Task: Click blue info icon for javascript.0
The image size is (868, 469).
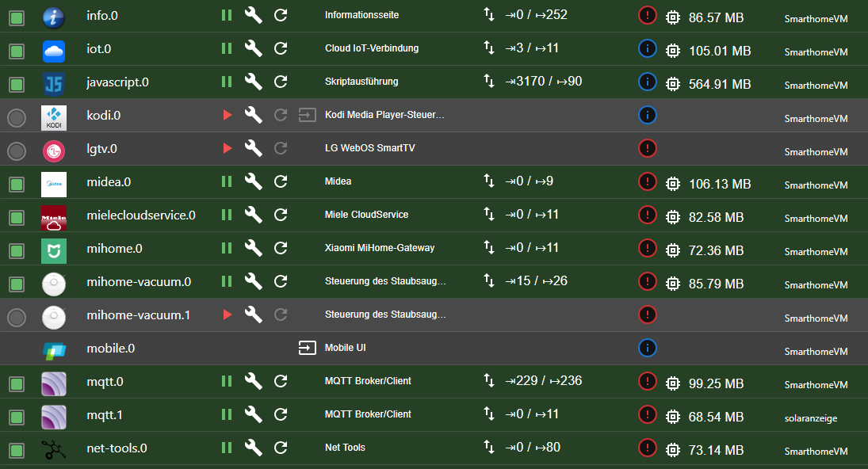Action: coord(648,82)
